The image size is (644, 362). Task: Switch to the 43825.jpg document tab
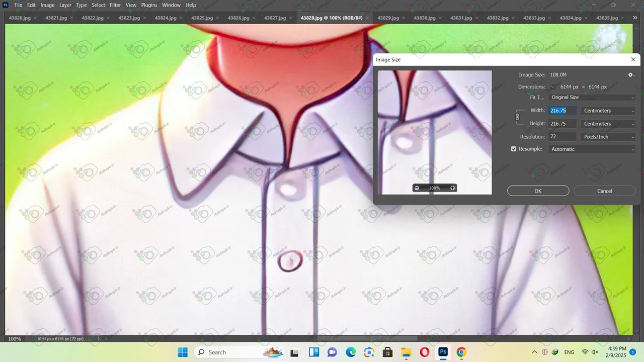pos(202,18)
